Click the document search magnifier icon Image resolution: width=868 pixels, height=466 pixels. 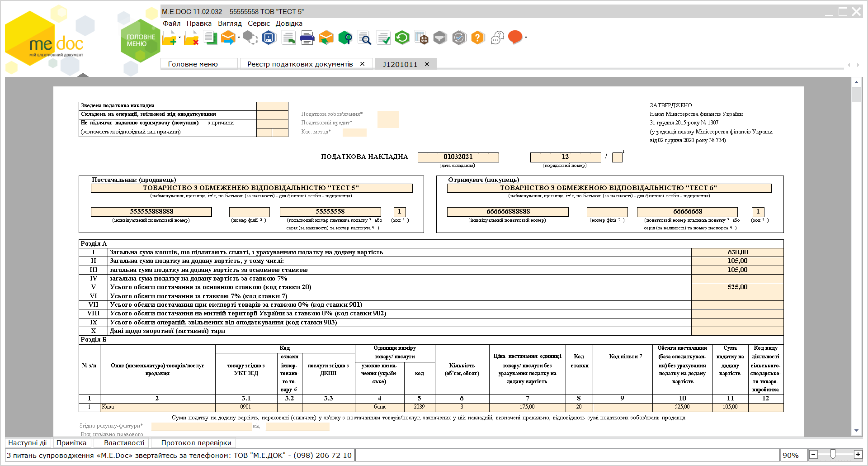click(364, 38)
